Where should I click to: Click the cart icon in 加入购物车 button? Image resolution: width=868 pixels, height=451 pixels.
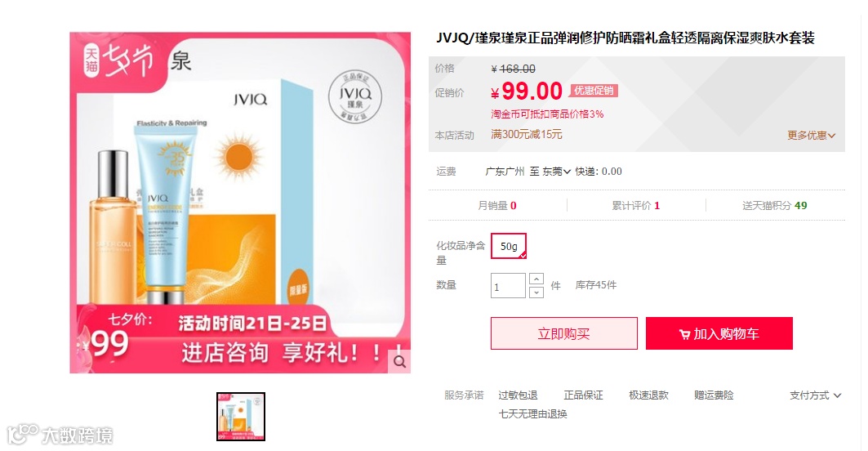point(685,334)
